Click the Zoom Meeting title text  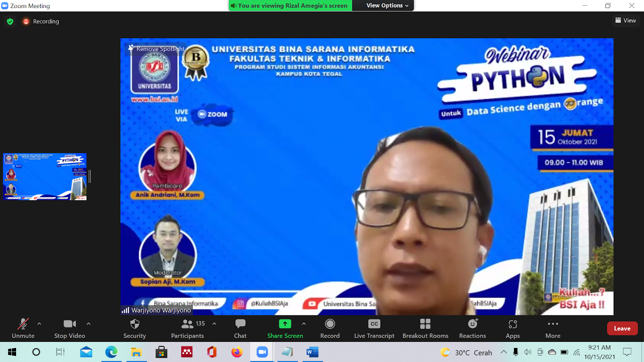tap(30, 6)
